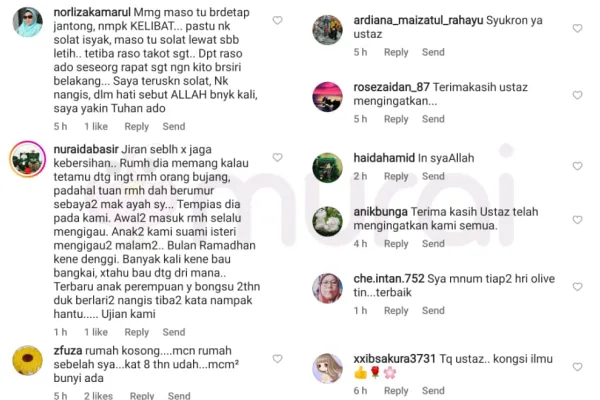Open username link anikbunga
Screen dimensions: 600x400
tap(380, 212)
